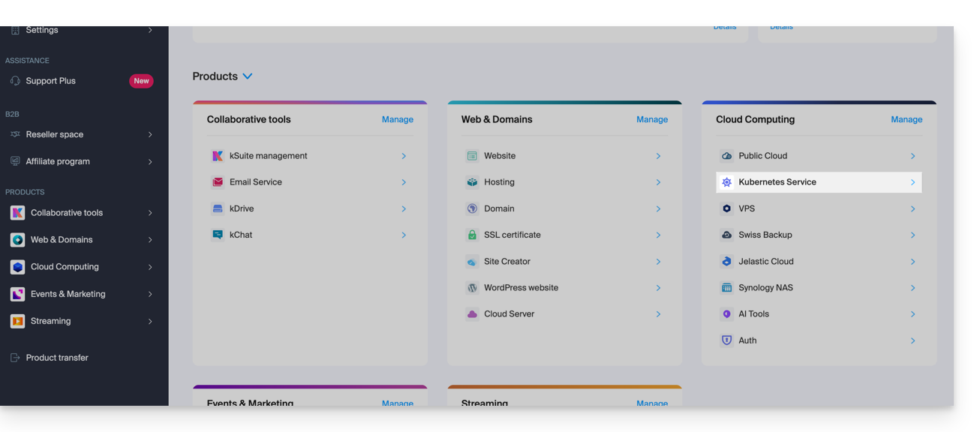Click the Synology NAS label
The width and height of the screenshot is (980, 432).
(766, 288)
